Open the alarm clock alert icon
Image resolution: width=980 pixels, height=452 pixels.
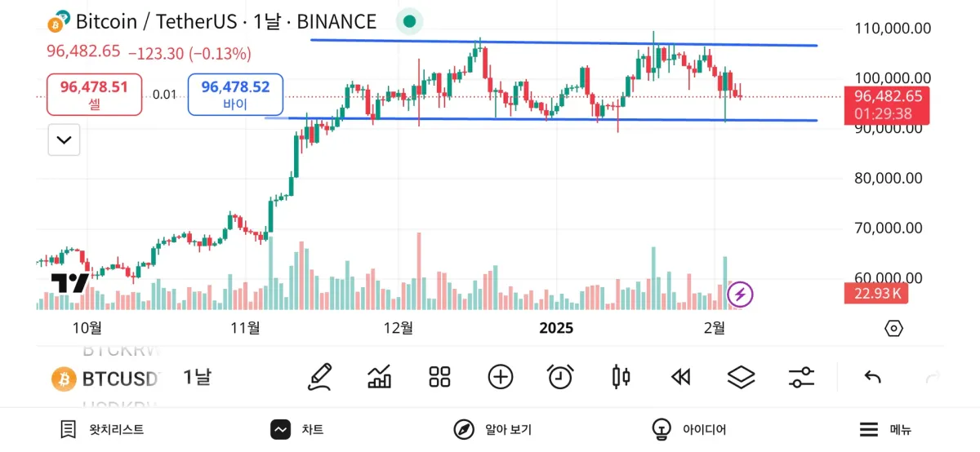pyautogui.click(x=560, y=377)
